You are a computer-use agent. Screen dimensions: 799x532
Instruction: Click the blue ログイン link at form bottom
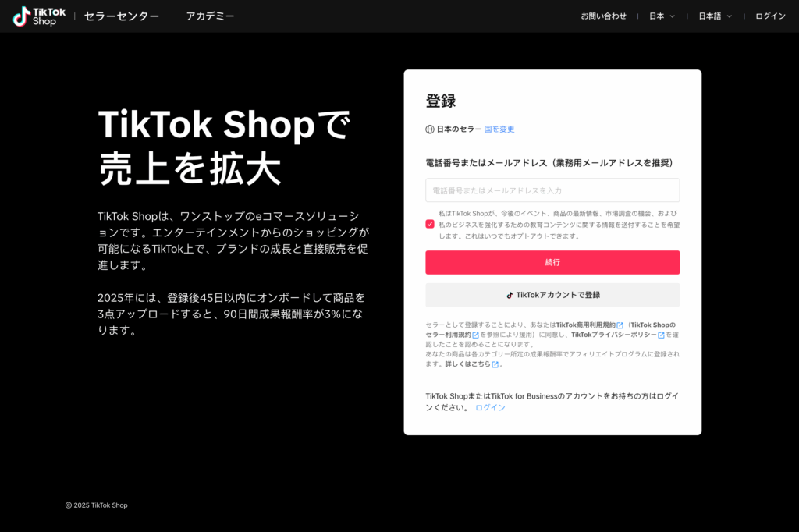tap(490, 408)
